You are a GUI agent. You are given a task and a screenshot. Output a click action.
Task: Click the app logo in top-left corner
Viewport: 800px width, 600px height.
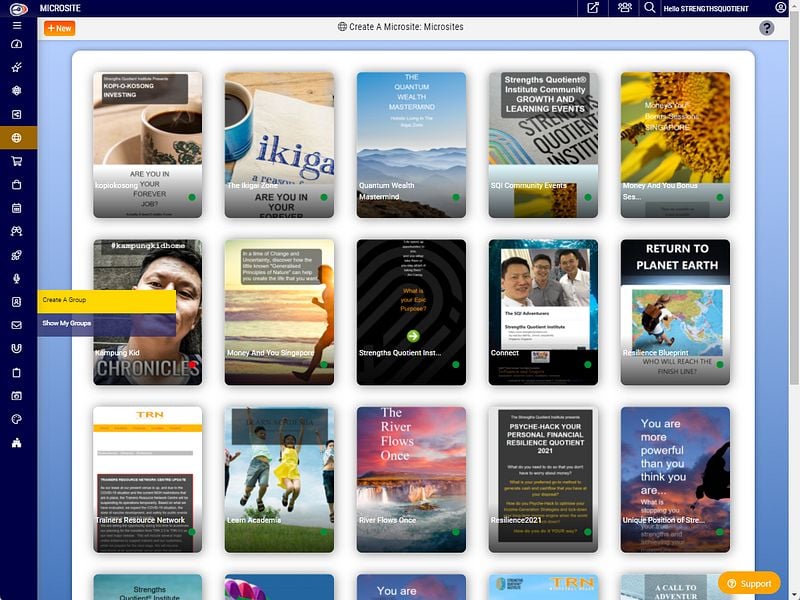click(x=18, y=8)
